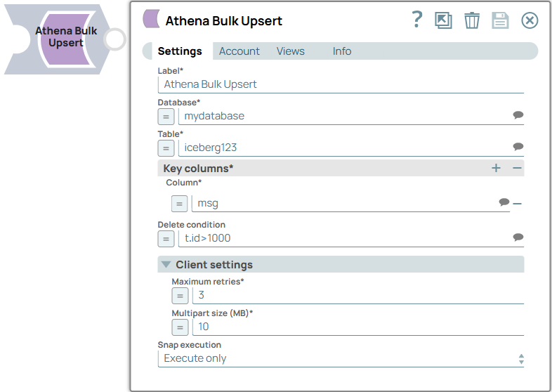Toggle expression button for Multipart size

180,327
